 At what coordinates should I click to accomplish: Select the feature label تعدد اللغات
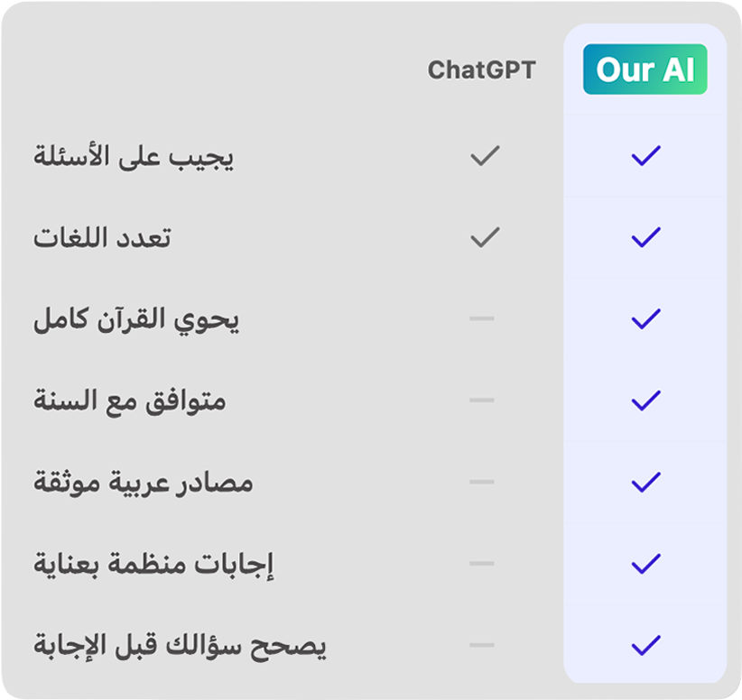pos(103,238)
